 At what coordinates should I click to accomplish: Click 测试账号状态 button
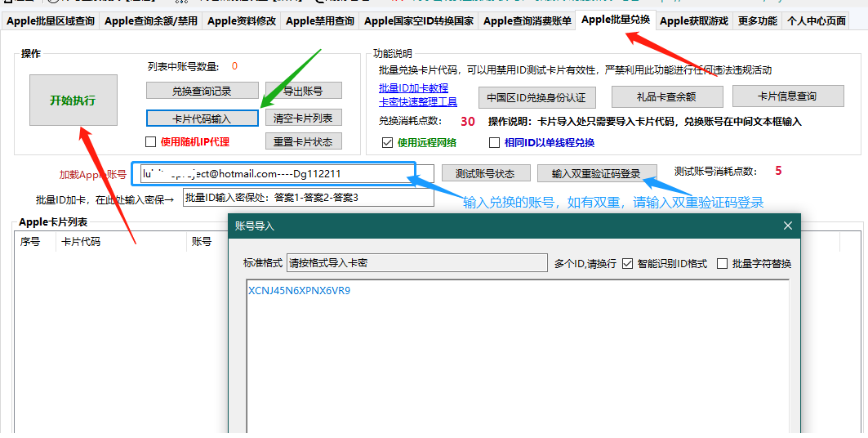coord(485,173)
